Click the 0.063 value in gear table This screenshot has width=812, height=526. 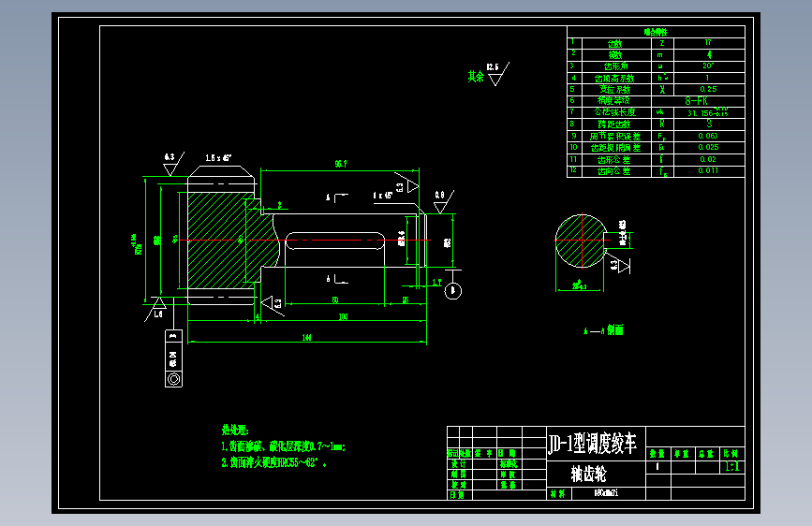[x=708, y=136]
